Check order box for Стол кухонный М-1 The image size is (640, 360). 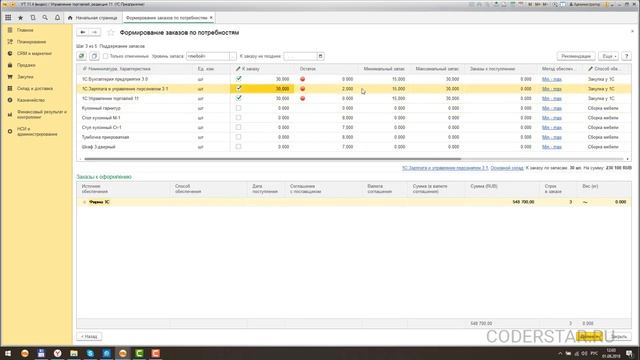[x=239, y=118]
